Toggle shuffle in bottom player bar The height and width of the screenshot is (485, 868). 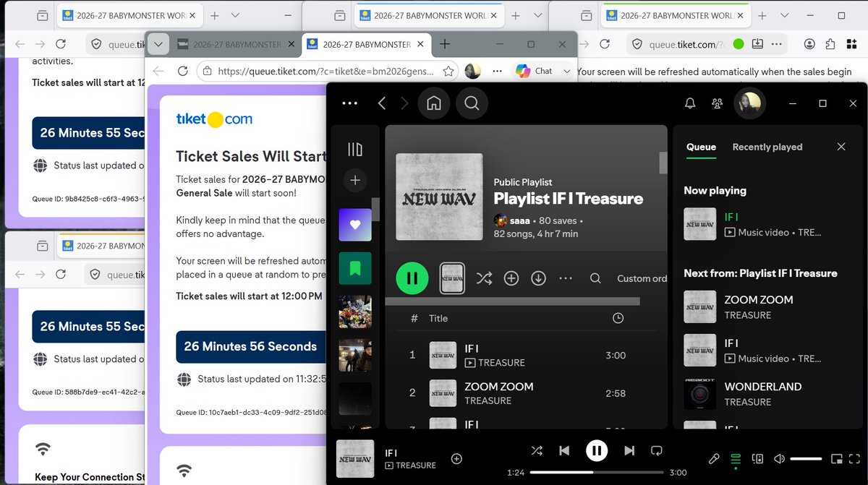pos(537,451)
